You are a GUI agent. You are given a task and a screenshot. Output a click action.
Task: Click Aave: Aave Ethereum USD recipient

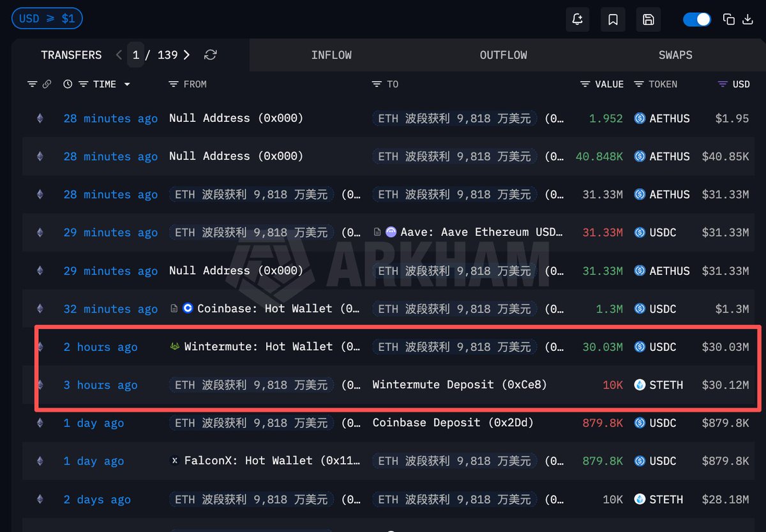482,233
